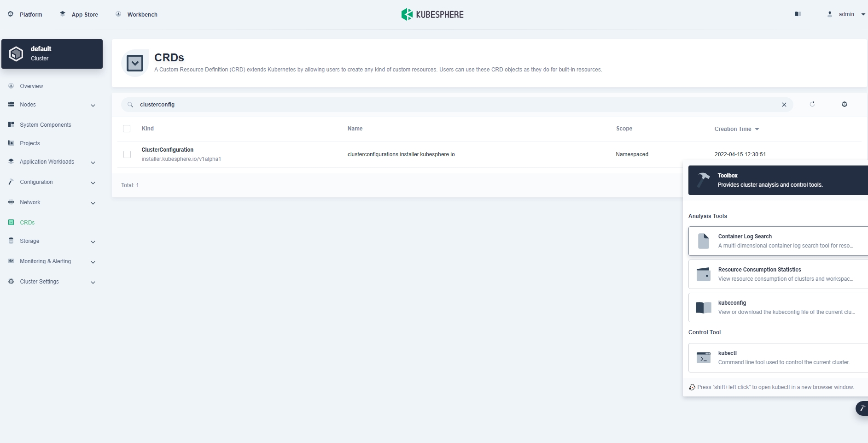Toggle the select-all checkbox in table header
The height and width of the screenshot is (443, 868).
tap(127, 129)
